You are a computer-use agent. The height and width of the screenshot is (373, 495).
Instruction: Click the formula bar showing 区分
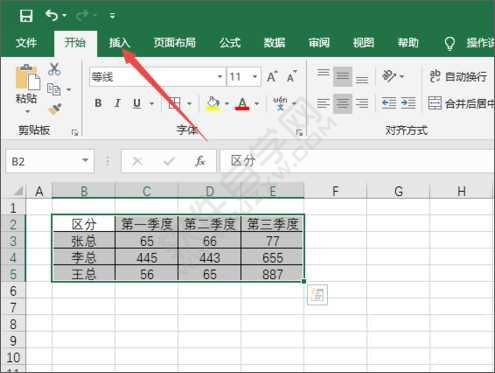click(357, 161)
